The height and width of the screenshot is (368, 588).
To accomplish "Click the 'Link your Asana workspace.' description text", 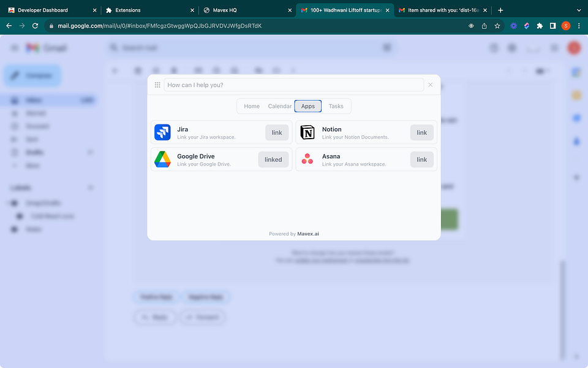I will click(354, 164).
